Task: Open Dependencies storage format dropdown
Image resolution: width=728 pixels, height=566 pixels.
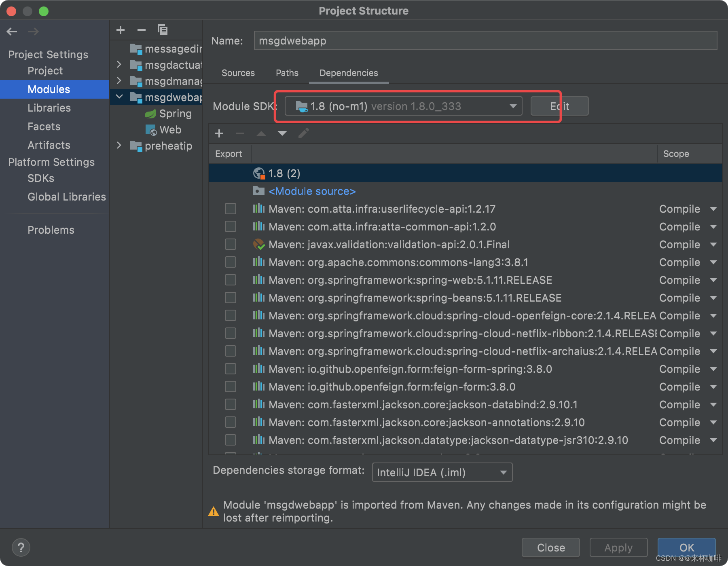Action: (442, 472)
